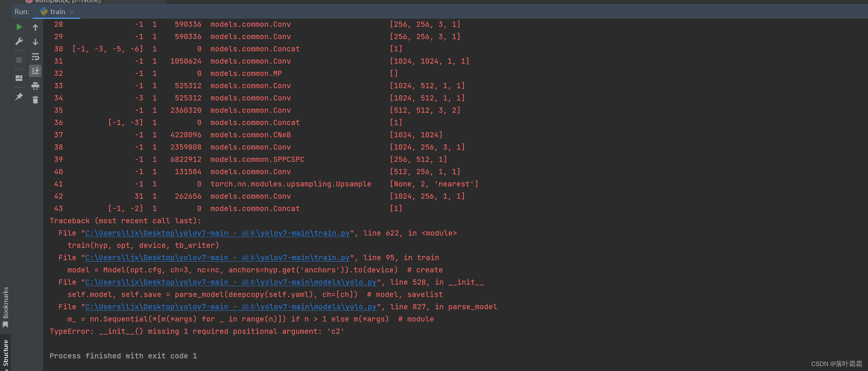This screenshot has height=371, width=868.
Task: Open yolo.py link at line 528
Action: (231, 282)
